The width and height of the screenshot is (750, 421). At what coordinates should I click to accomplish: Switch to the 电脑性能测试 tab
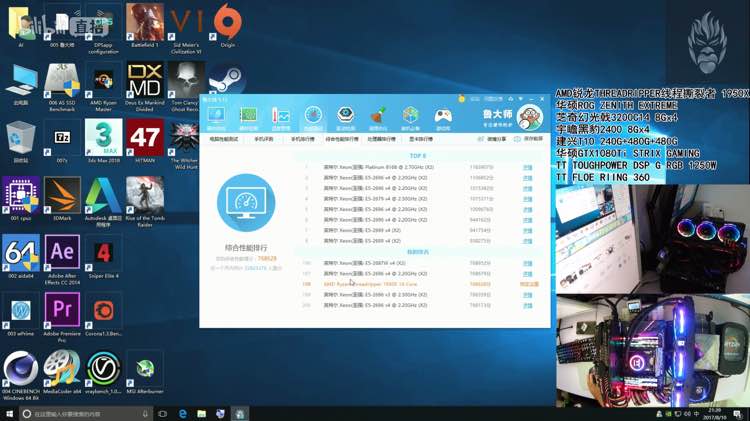click(x=223, y=139)
